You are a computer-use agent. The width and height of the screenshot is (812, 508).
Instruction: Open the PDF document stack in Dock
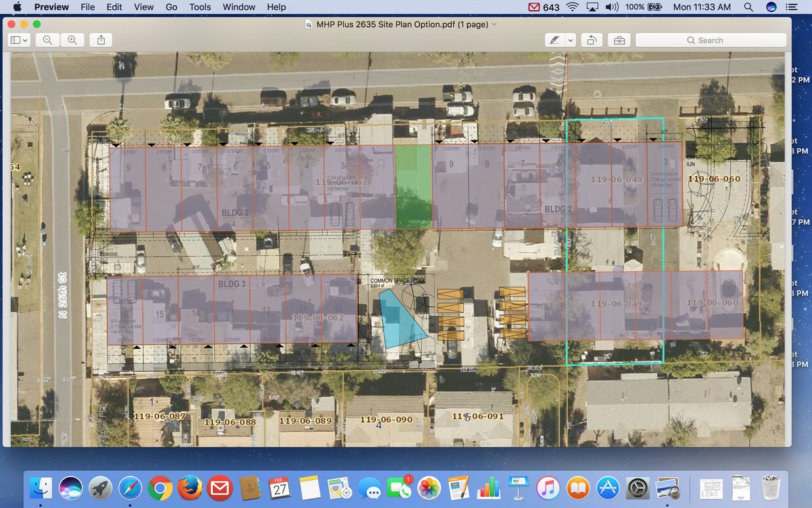741,488
